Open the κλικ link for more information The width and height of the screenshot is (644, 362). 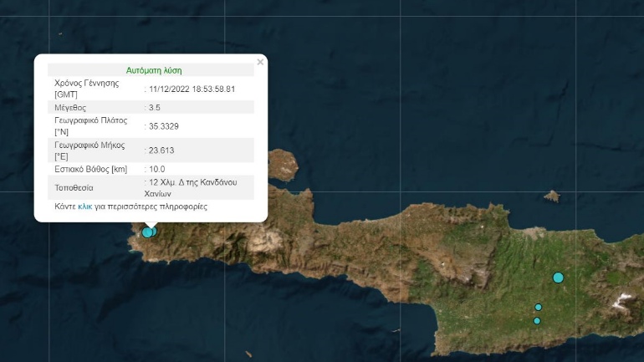(x=84, y=206)
